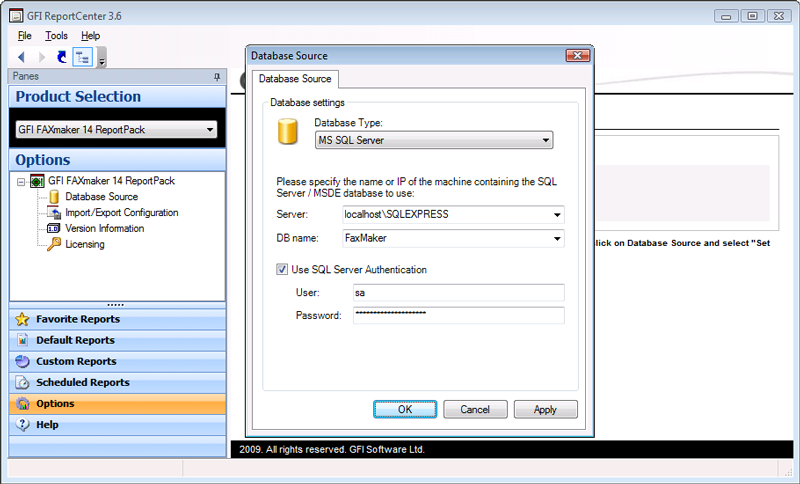Click the Product Selection header
This screenshot has height=484, width=800.
click(117, 96)
